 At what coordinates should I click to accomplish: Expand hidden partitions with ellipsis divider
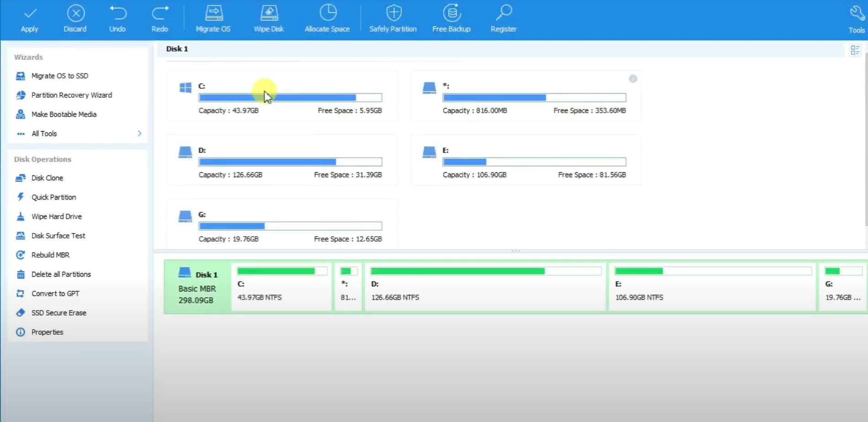click(x=516, y=251)
